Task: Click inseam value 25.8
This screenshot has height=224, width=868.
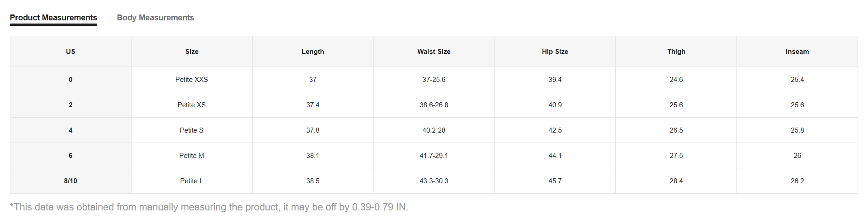Action: click(x=797, y=130)
